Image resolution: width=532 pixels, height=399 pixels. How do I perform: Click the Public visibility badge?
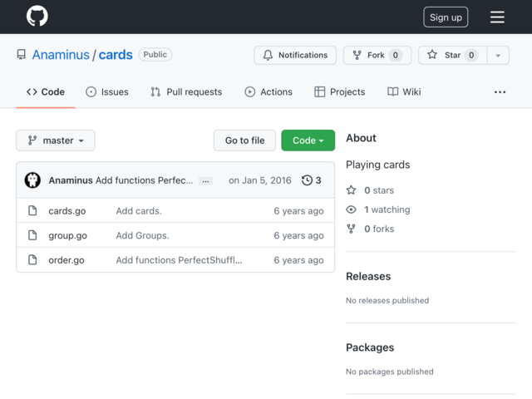pyautogui.click(x=155, y=55)
